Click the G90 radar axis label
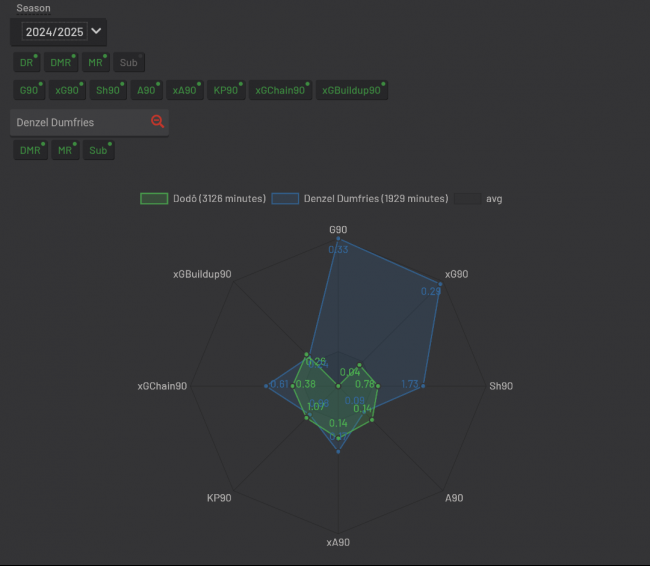 [x=338, y=230]
